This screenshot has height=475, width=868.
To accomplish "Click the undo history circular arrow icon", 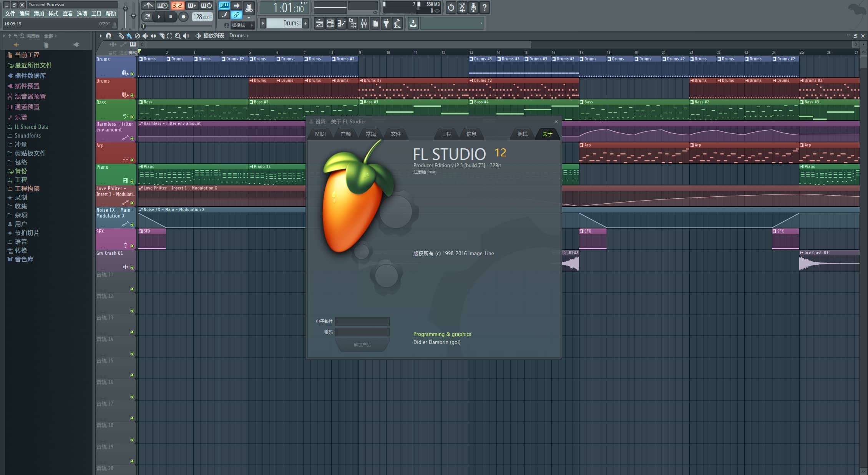I will [x=451, y=7].
